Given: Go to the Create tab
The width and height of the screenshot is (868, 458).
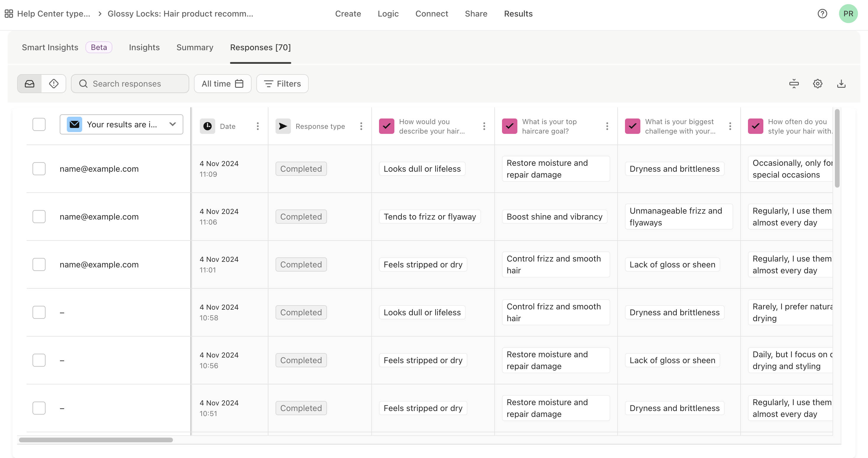Looking at the screenshot, I should click(348, 14).
